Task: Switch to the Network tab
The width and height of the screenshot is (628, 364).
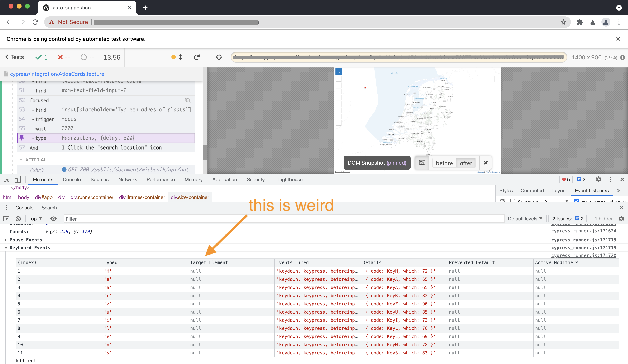Action: coord(127,180)
